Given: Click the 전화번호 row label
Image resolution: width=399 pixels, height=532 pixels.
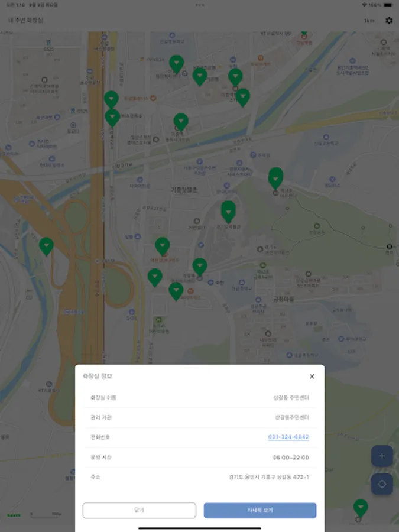Looking at the screenshot, I should point(100,437).
